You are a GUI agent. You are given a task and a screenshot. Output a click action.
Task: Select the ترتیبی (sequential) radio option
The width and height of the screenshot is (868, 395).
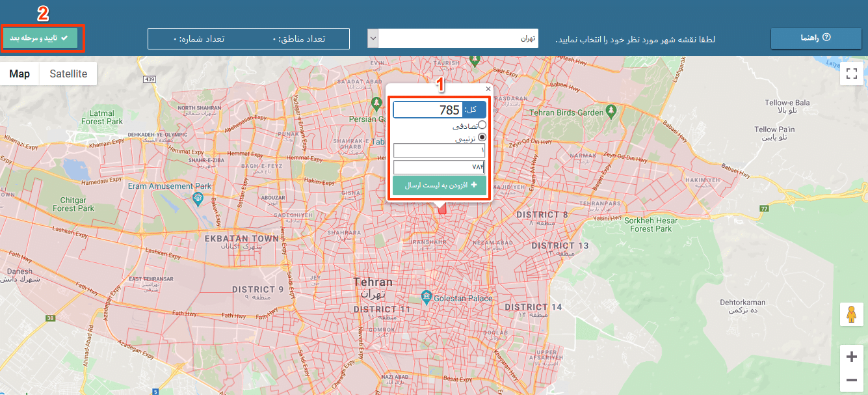[x=482, y=137]
